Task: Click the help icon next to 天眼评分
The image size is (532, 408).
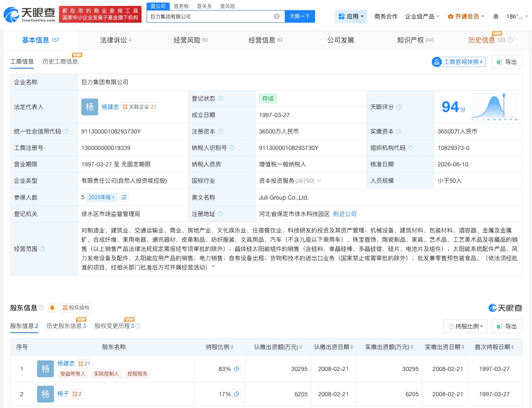Action: 399,107
